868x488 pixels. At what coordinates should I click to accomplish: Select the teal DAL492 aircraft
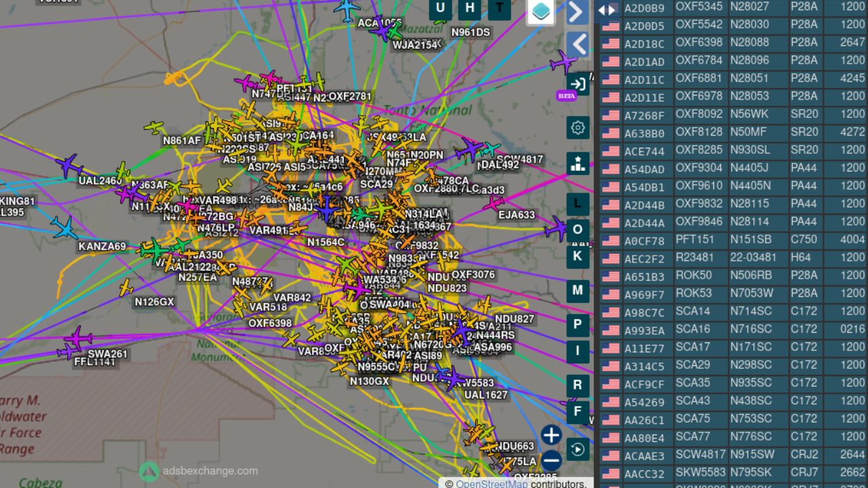[490, 149]
